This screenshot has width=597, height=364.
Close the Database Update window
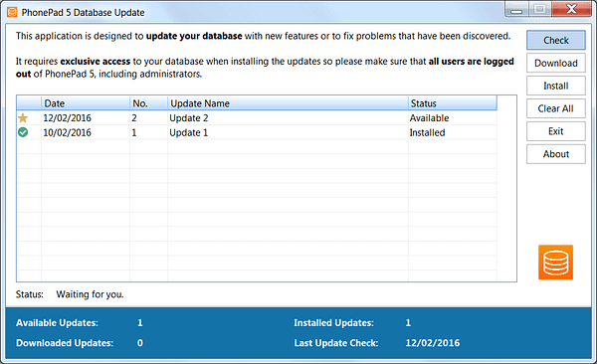[x=571, y=9]
